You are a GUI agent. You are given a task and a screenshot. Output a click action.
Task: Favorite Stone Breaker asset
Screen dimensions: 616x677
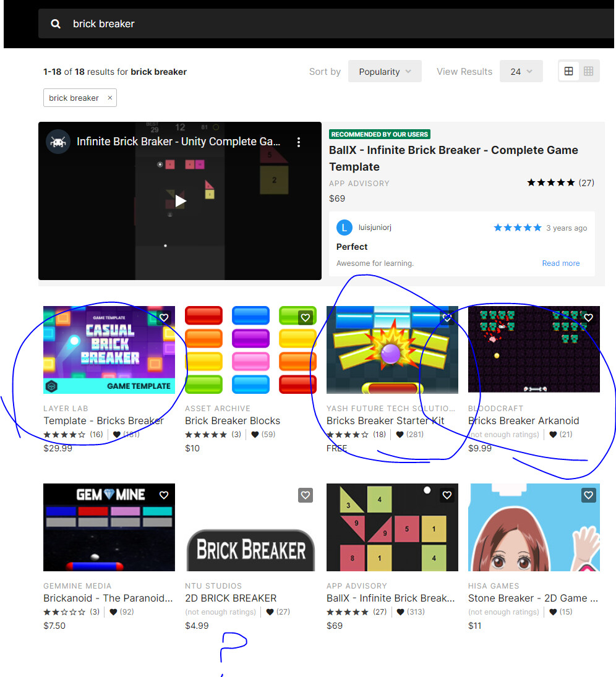pos(588,495)
